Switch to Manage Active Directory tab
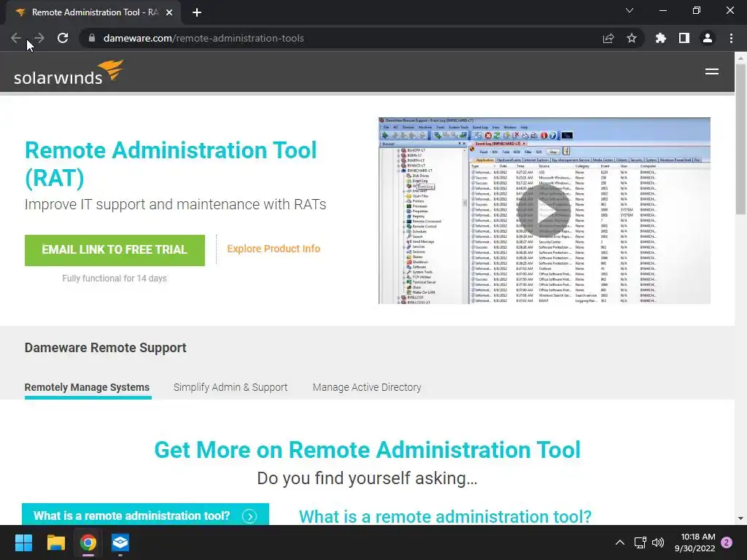This screenshot has width=747, height=560. click(x=367, y=387)
